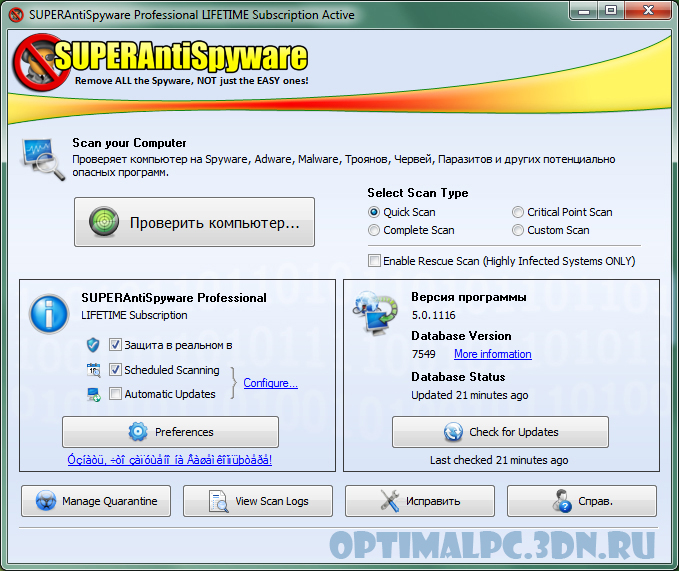The width and height of the screenshot is (679, 571).
Task: Click the garbled link below Preferences
Action: coord(170,459)
